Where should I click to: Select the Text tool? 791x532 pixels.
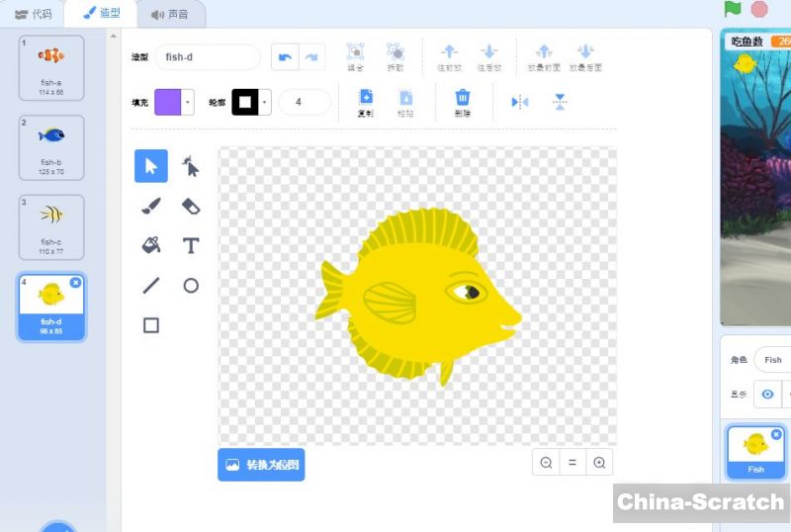coord(191,245)
